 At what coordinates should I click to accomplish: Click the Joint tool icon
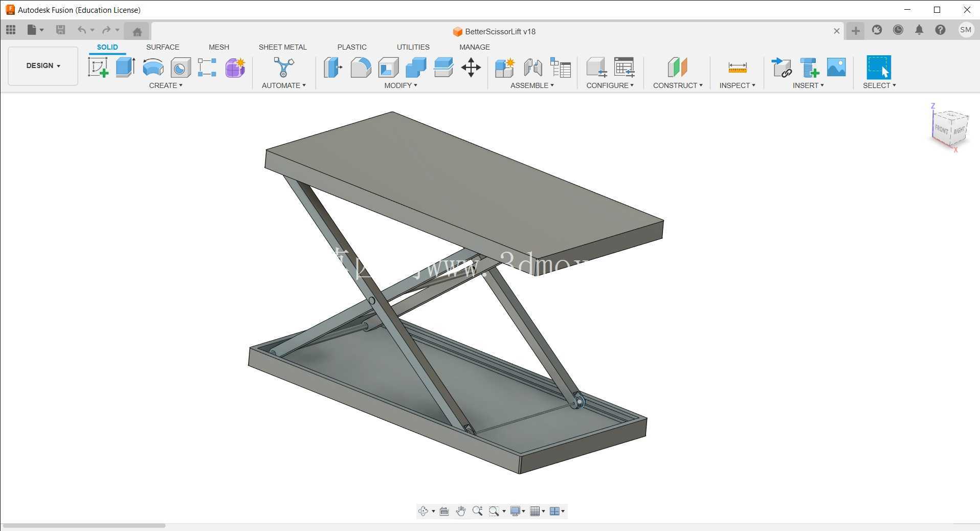532,67
